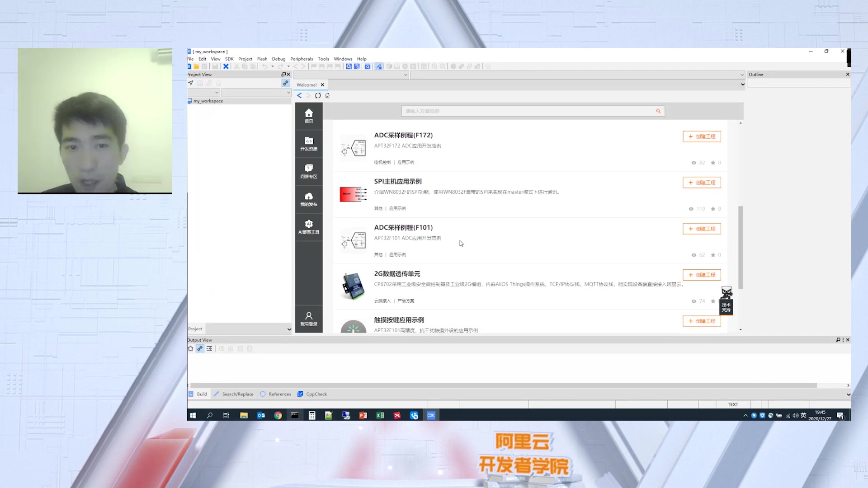The height and width of the screenshot is (488, 868).
Task: Open the redo history dropdown arrow
Action: tap(288, 66)
